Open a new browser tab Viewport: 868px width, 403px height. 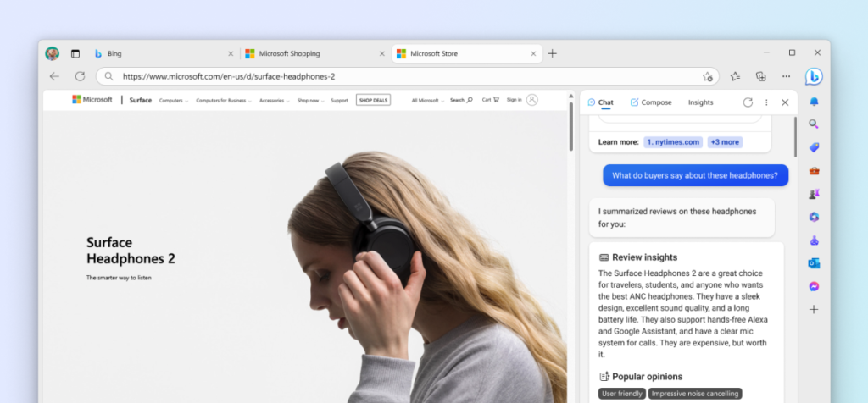tap(553, 53)
